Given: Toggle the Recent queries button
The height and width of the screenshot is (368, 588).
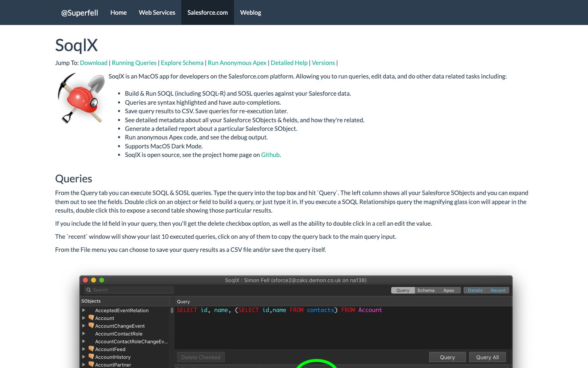Looking at the screenshot, I should point(498,290).
